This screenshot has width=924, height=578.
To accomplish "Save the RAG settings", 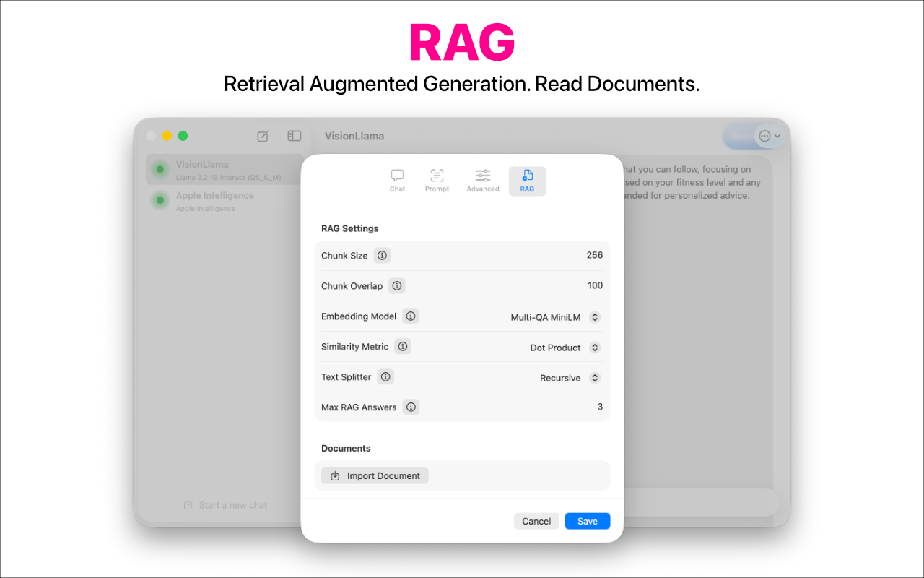I will pyautogui.click(x=588, y=521).
